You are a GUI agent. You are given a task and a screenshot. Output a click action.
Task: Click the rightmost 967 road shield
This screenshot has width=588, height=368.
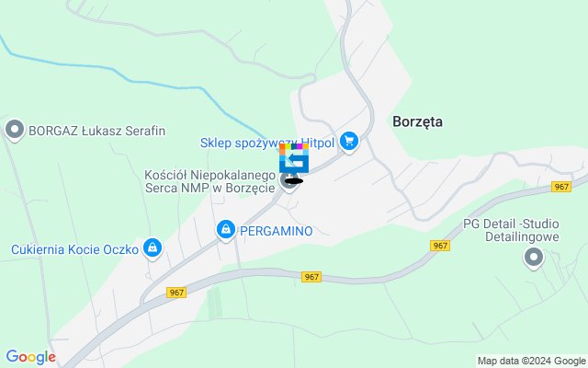[561, 187]
